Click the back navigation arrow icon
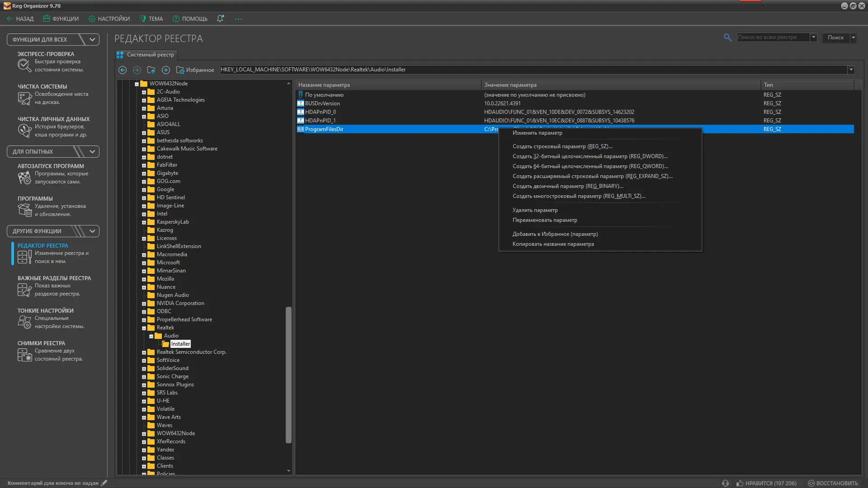The height and width of the screenshot is (488, 868). coord(123,70)
